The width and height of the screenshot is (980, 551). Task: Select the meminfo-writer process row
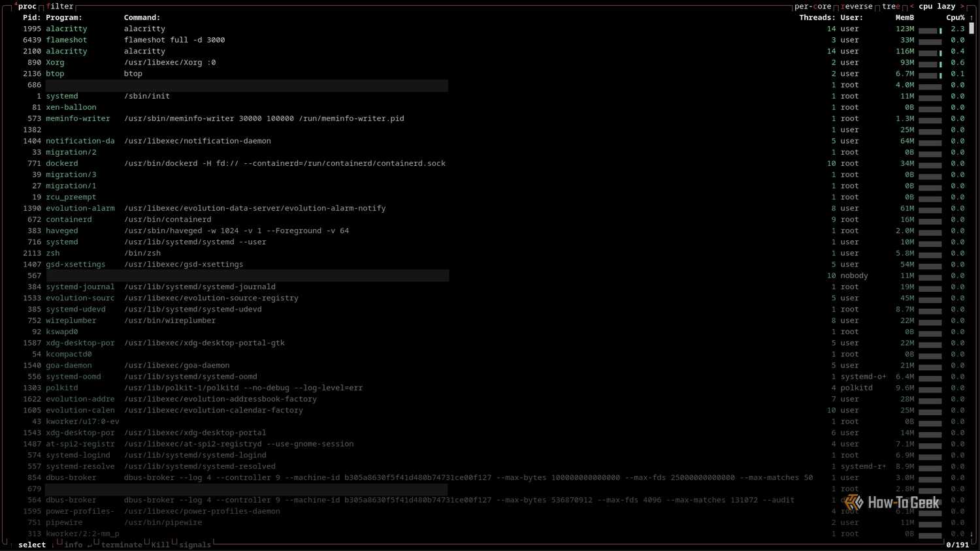[x=493, y=118]
